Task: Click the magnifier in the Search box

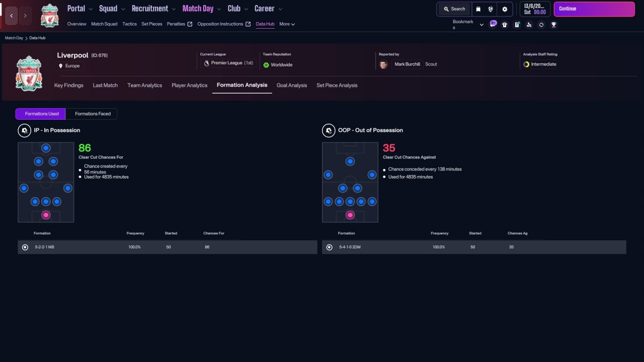Action: (x=446, y=9)
